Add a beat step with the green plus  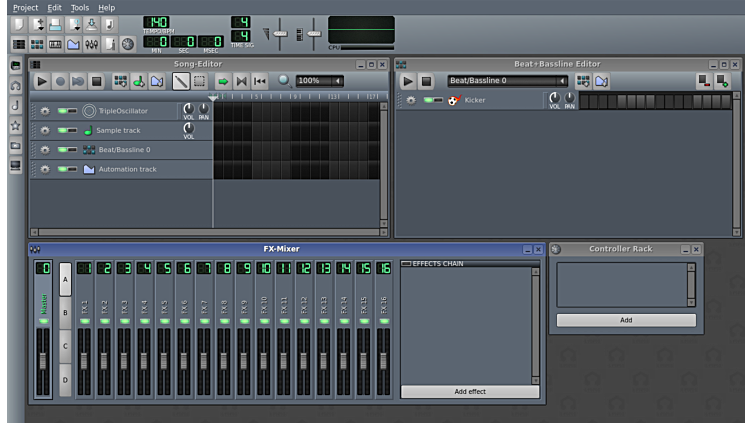722,83
